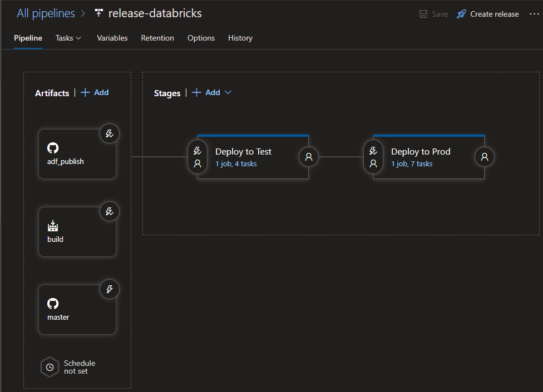The width and height of the screenshot is (543, 392).
Task: Open the Options tab
Action: (x=201, y=38)
